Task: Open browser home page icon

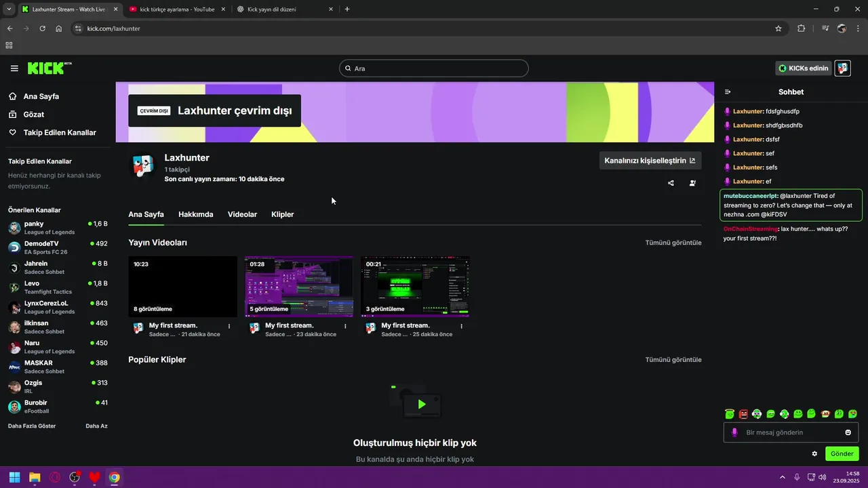Action: click(x=59, y=28)
